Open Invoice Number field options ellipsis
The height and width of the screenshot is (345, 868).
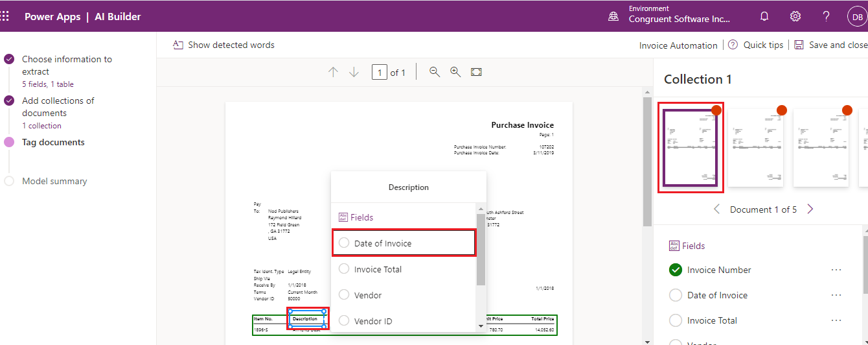click(836, 270)
